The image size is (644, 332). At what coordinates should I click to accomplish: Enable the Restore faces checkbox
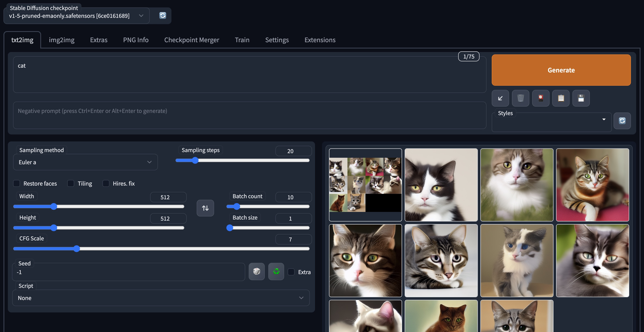[17, 183]
